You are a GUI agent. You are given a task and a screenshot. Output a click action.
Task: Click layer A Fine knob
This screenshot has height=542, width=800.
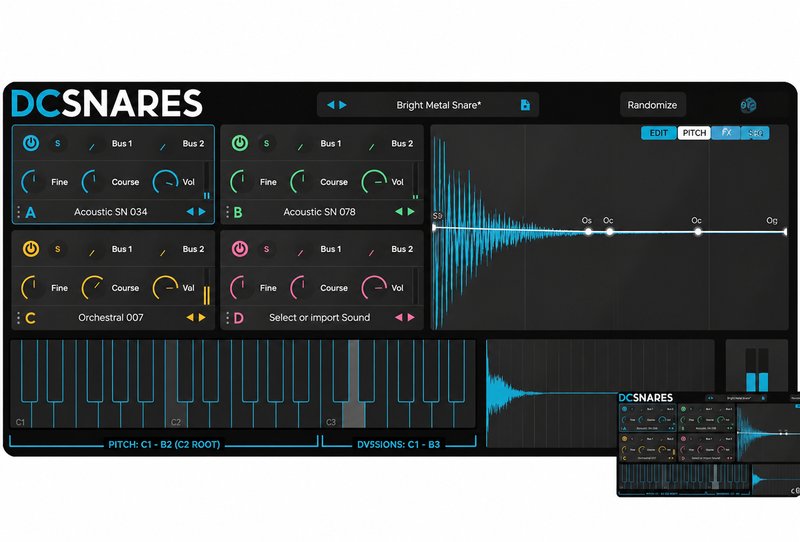(x=33, y=182)
